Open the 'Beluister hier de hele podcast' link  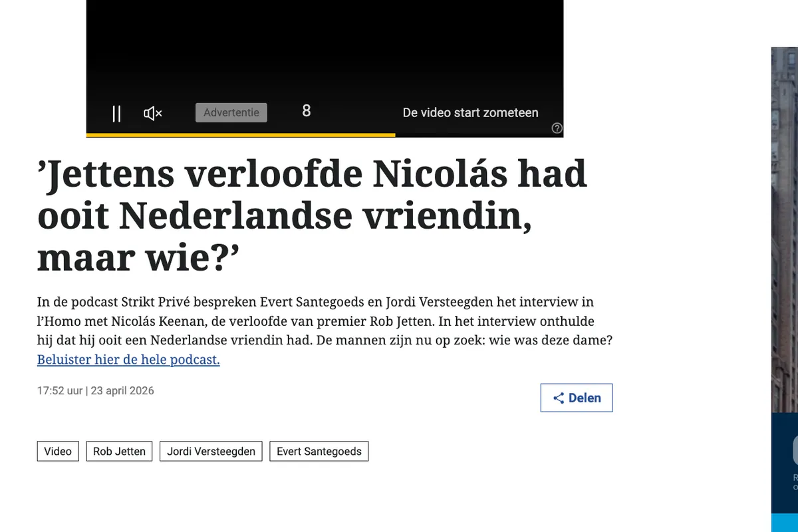[x=128, y=360]
